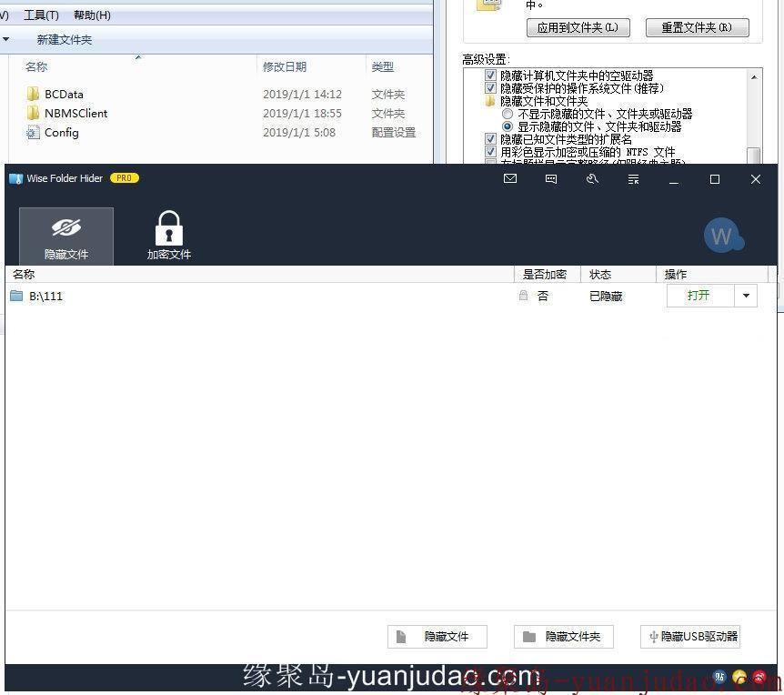This screenshot has width=784, height=695.
Task: Click the PRO badge in the title bar
Action: [x=124, y=178]
